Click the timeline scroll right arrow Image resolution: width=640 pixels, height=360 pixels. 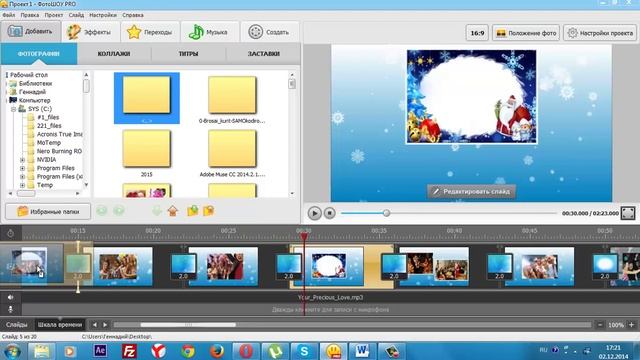(105, 325)
